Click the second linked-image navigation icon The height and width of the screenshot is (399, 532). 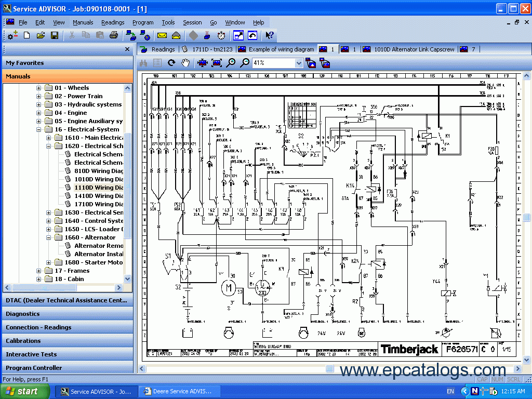tap(325, 63)
